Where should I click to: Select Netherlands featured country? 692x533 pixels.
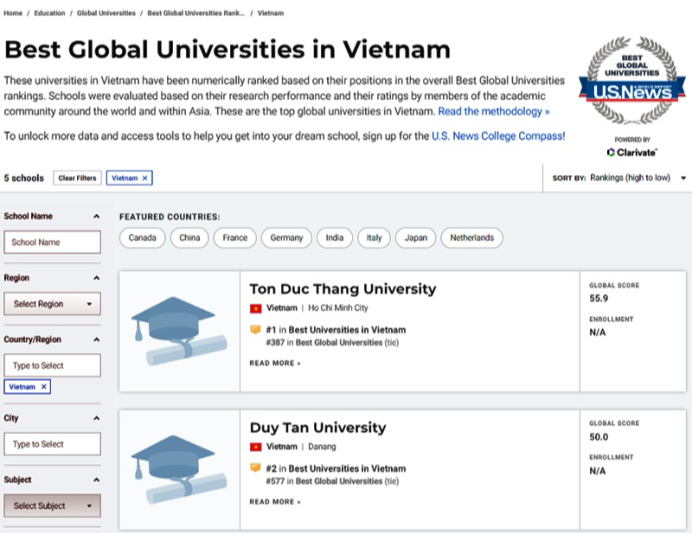point(472,238)
